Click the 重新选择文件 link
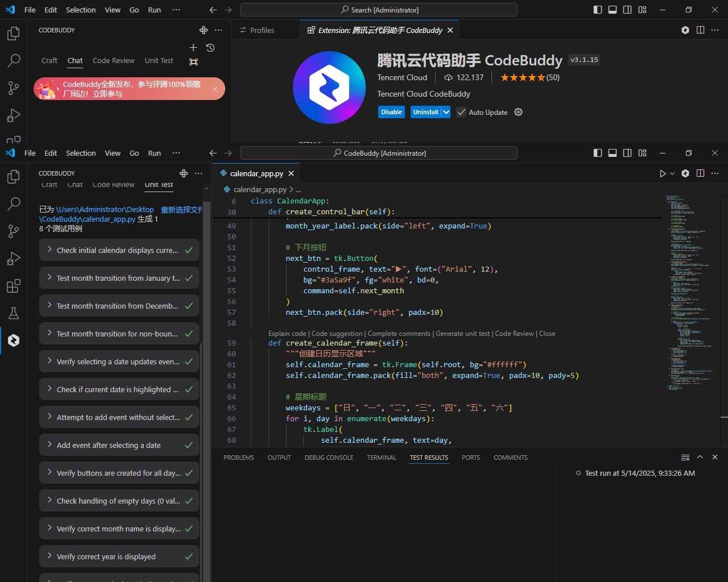 coord(181,209)
